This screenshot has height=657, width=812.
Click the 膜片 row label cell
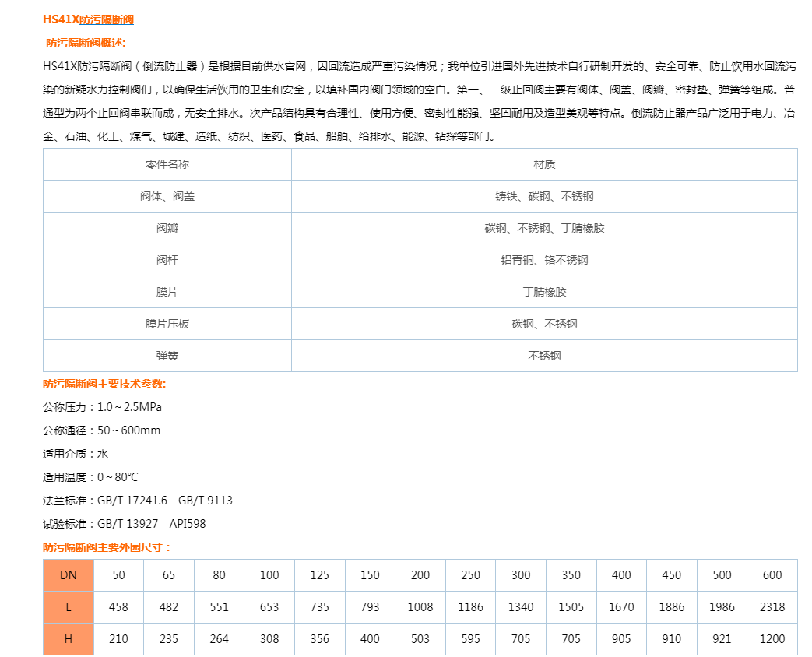166,292
